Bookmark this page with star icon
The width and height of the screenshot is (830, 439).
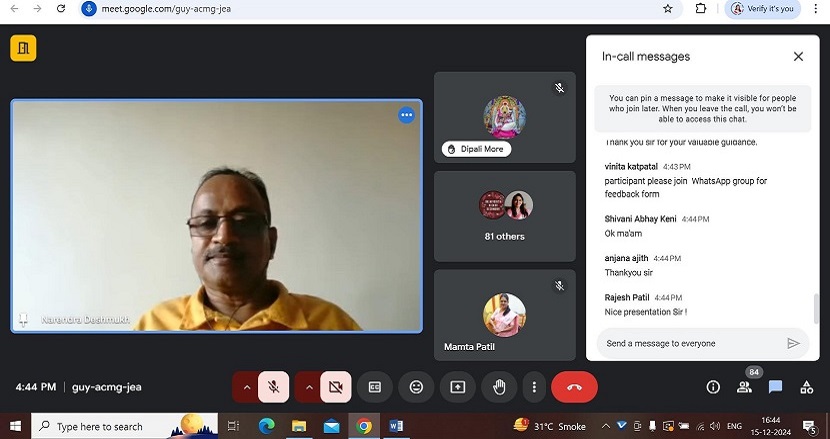point(668,8)
